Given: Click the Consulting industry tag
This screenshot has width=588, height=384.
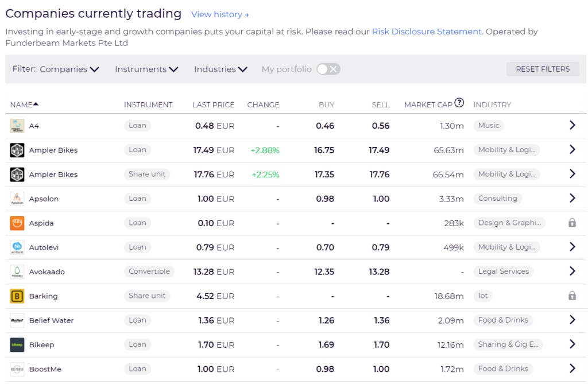Looking at the screenshot, I should coord(498,199).
